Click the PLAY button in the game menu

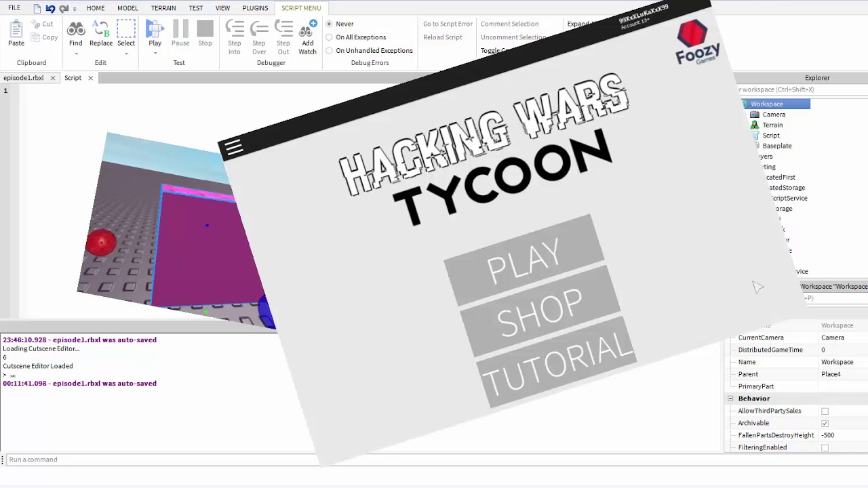pyautogui.click(x=524, y=260)
